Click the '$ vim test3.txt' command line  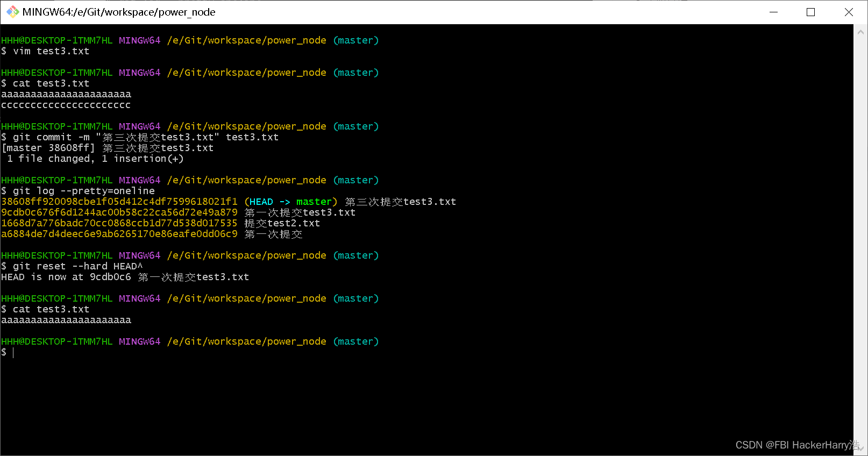(45, 51)
